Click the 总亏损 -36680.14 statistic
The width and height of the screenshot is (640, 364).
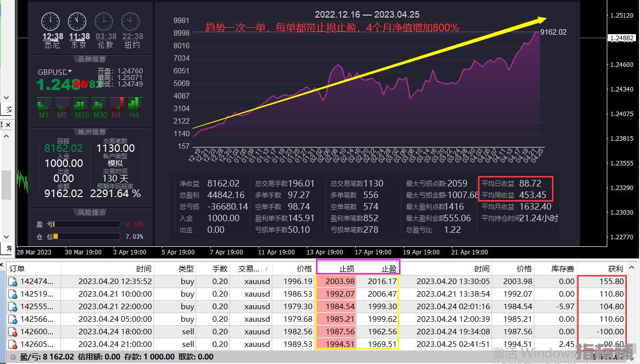[x=214, y=207]
